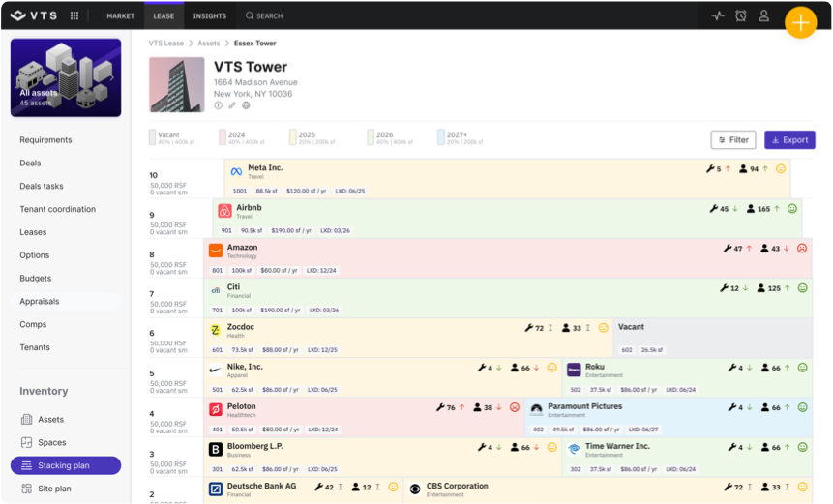This screenshot has width=833, height=504.
Task: Click the link icon under the address
Action: [232, 105]
